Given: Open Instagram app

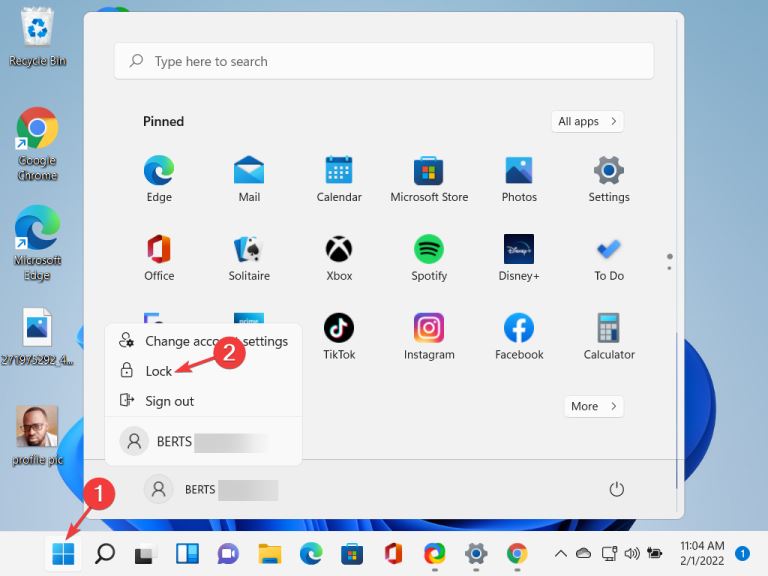Looking at the screenshot, I should [x=429, y=336].
